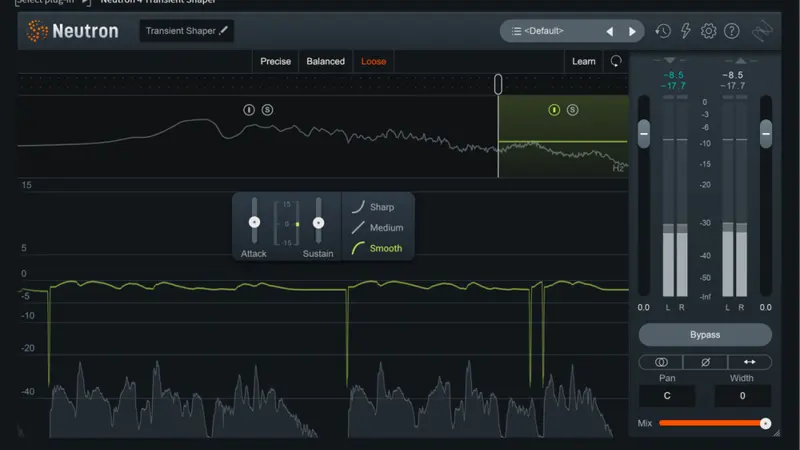Select Precise mode
Viewport: 800px width, 450px height.
(x=276, y=61)
